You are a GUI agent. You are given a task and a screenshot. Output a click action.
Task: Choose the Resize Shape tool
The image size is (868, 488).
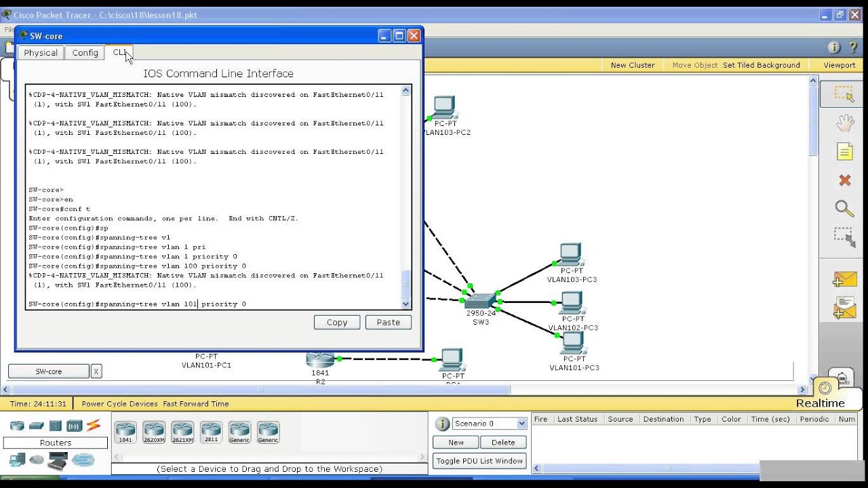844,237
